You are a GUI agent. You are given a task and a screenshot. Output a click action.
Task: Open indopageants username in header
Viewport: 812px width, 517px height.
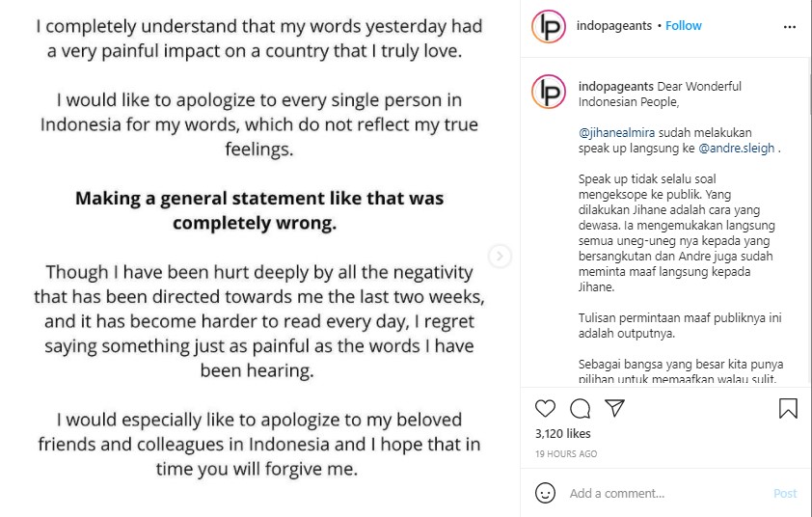click(x=614, y=26)
